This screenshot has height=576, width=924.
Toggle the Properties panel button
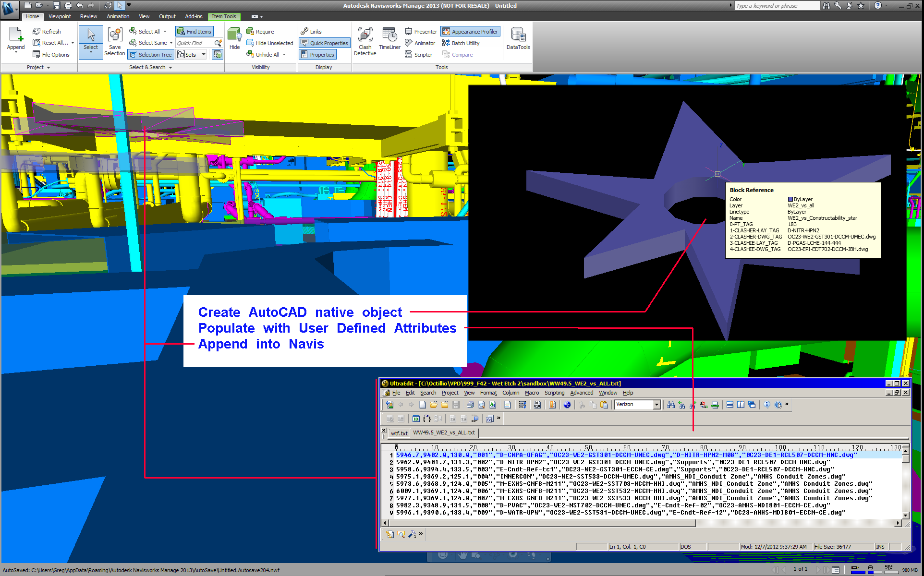[317, 55]
